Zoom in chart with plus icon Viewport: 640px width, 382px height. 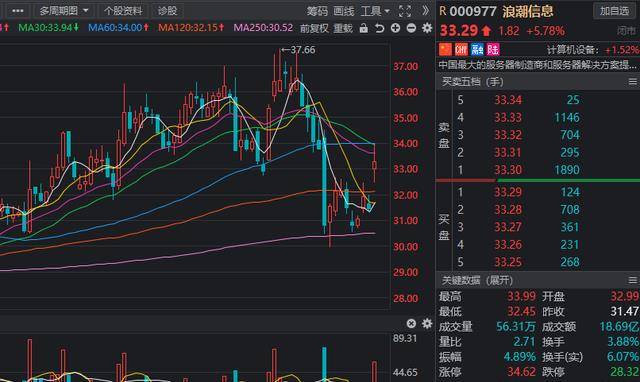click(x=395, y=28)
